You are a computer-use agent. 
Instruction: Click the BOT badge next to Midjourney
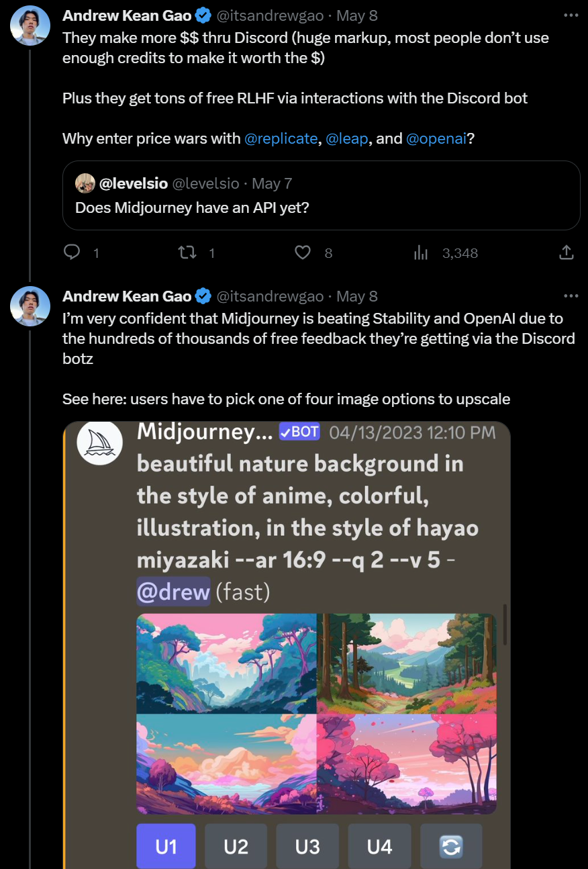click(299, 431)
